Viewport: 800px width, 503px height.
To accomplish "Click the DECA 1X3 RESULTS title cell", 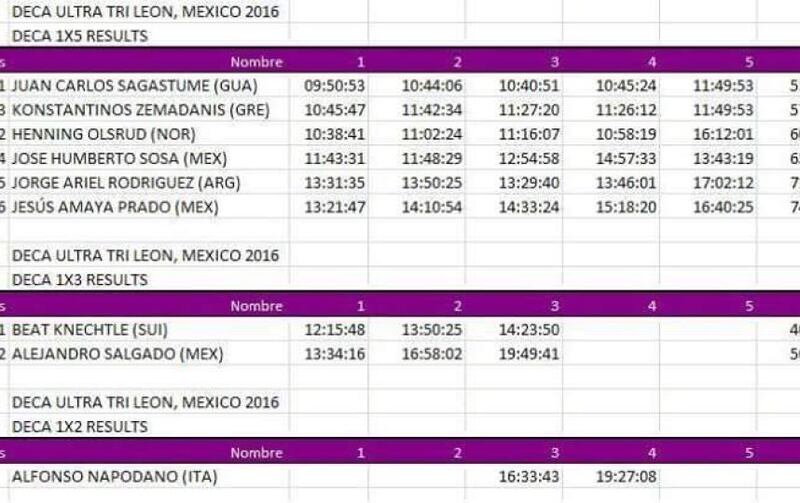I will click(149, 280).
